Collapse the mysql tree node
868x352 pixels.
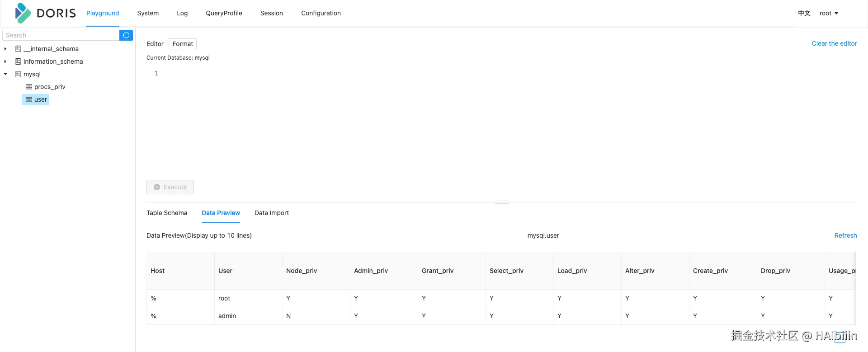pos(5,74)
